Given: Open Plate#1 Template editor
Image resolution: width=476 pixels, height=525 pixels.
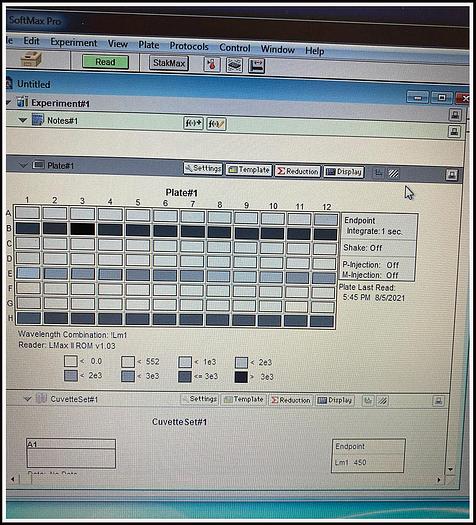Looking at the screenshot, I should [x=249, y=170].
